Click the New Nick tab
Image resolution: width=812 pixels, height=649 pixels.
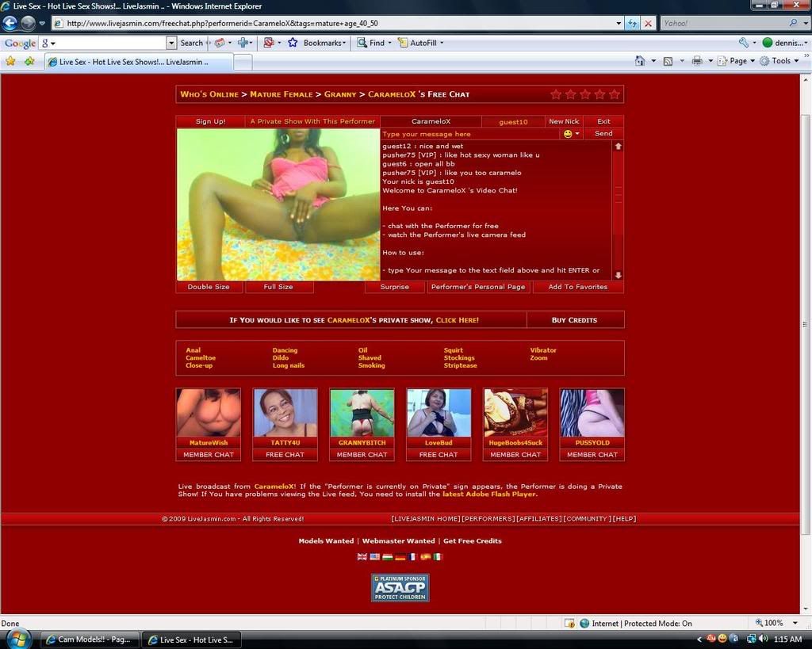click(564, 121)
